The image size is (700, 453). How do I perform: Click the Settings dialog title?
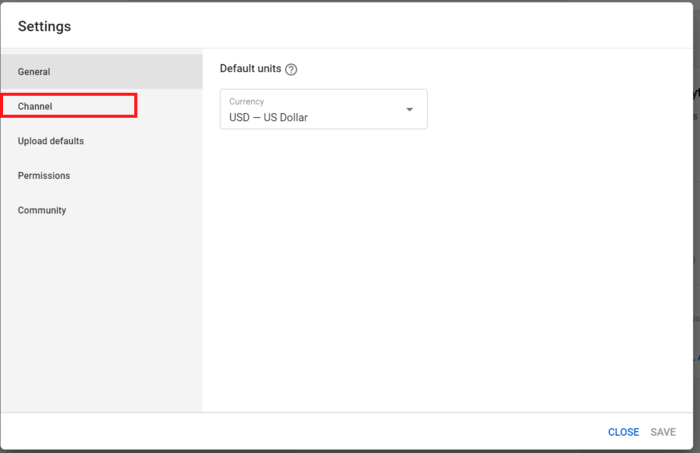pyautogui.click(x=44, y=26)
